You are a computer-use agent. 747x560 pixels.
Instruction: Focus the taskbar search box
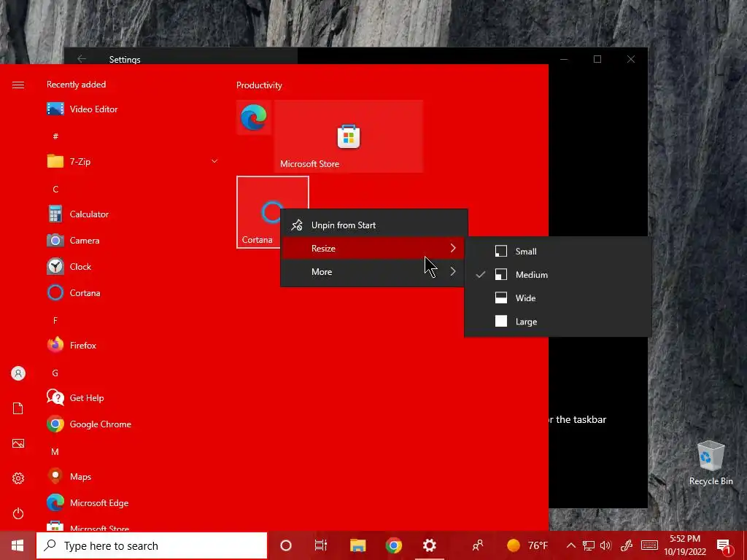point(152,545)
